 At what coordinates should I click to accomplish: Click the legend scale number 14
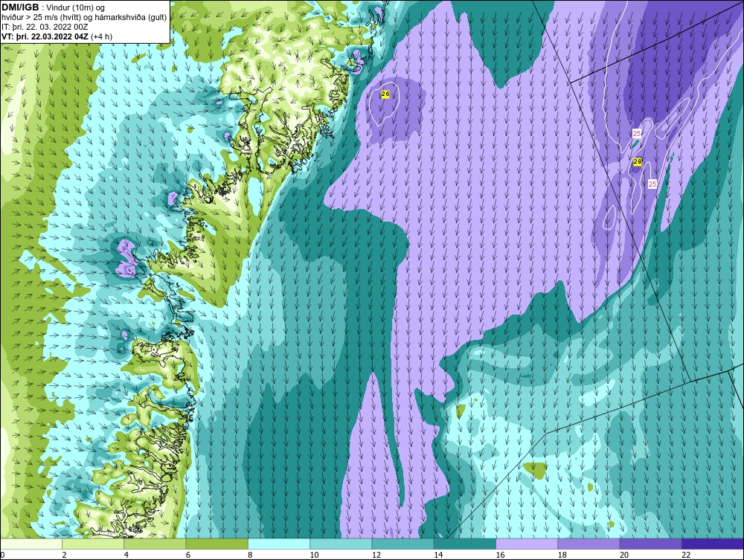[x=438, y=556]
